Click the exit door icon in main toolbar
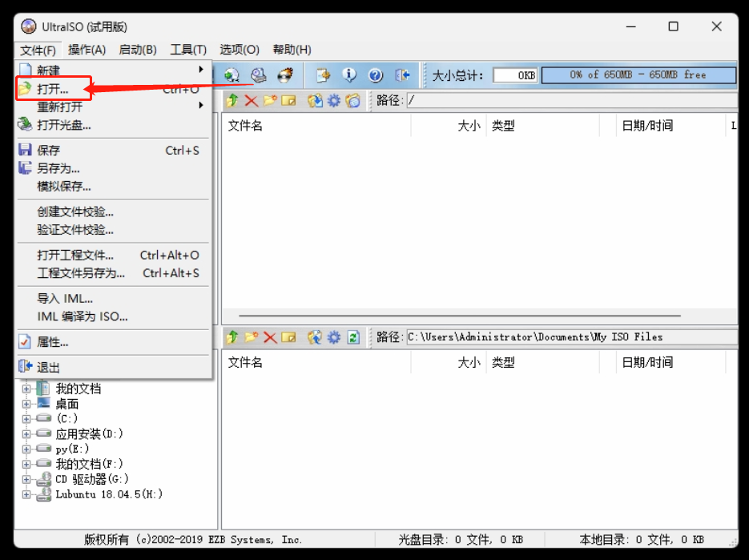 (402, 75)
